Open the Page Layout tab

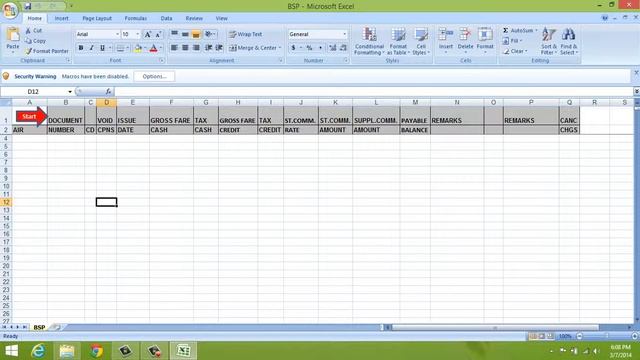pyautogui.click(x=97, y=18)
